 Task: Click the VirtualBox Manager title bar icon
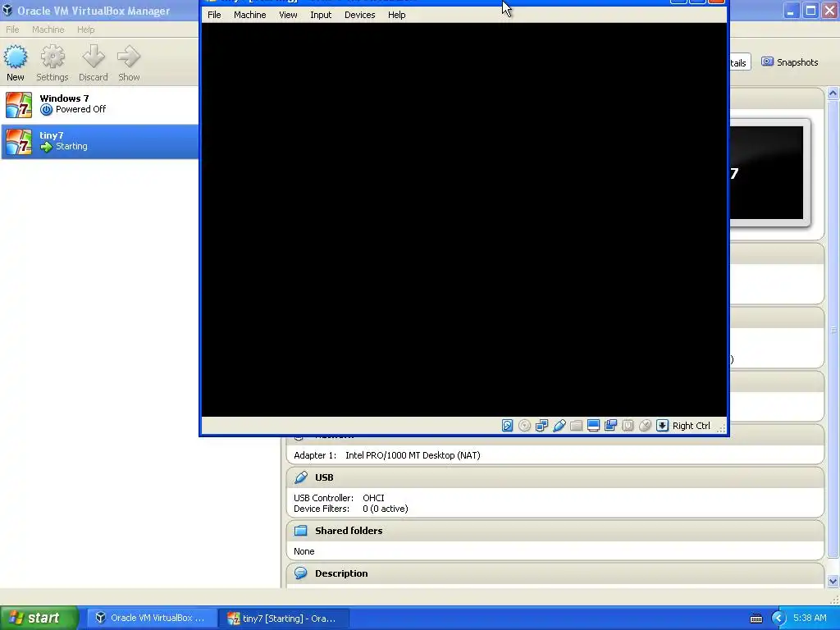coord(7,10)
